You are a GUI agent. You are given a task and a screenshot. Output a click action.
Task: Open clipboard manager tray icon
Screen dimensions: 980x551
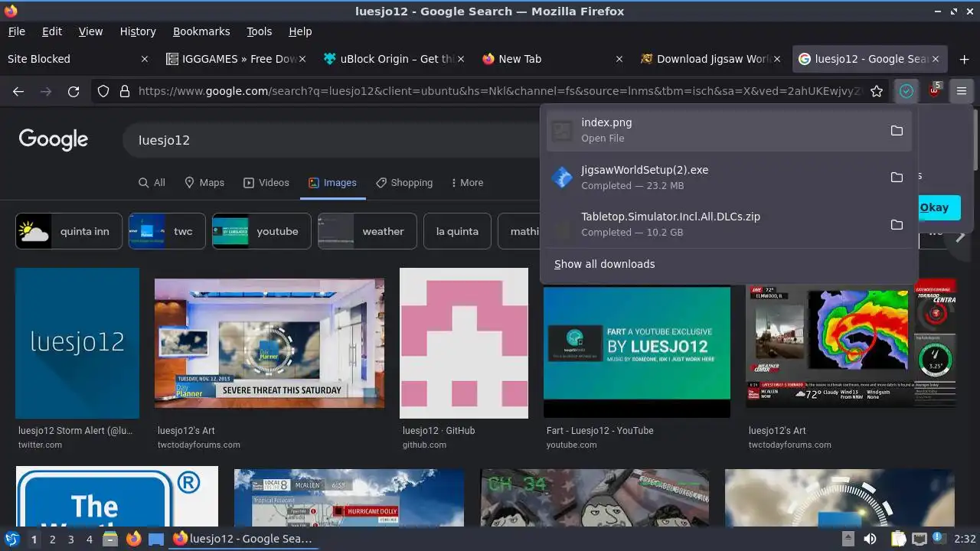[898, 539]
